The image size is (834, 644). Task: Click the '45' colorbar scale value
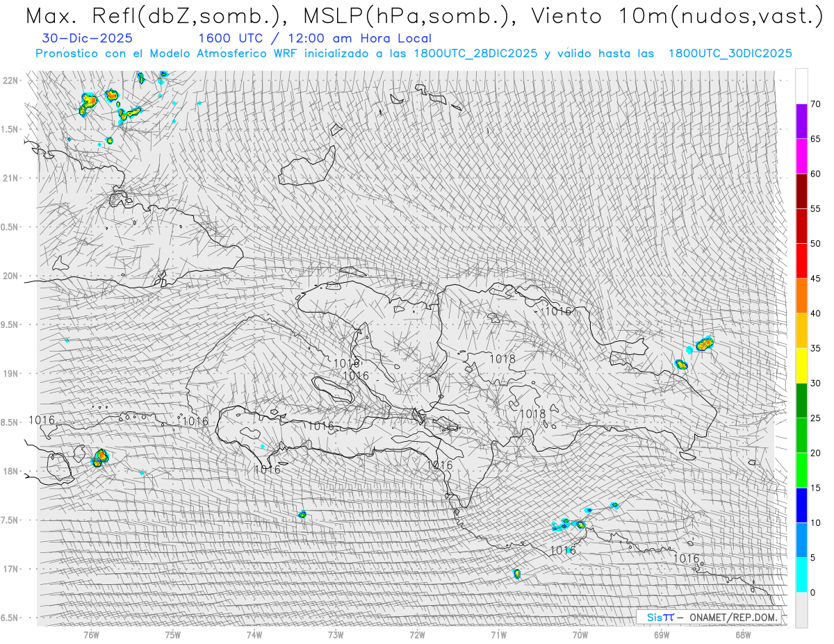coord(815,279)
